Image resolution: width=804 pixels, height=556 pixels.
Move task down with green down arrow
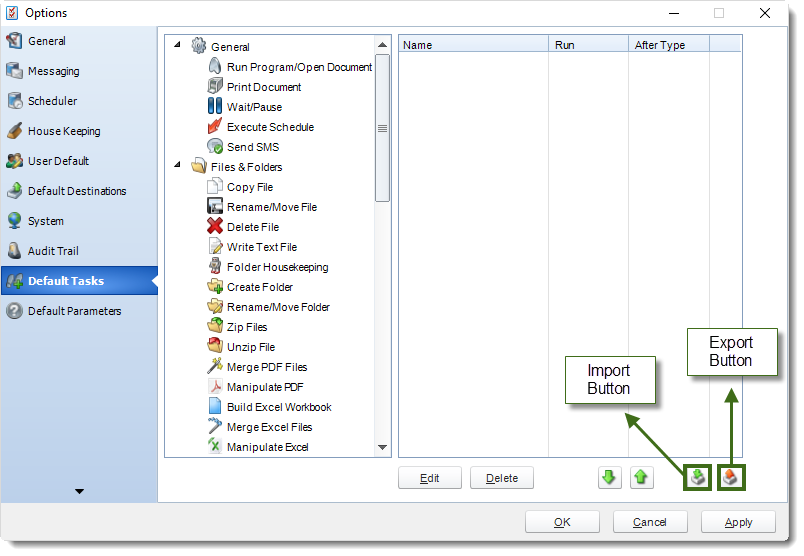click(x=609, y=478)
